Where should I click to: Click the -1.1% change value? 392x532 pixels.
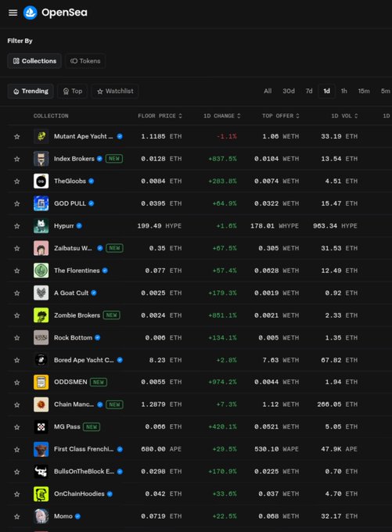(227, 136)
